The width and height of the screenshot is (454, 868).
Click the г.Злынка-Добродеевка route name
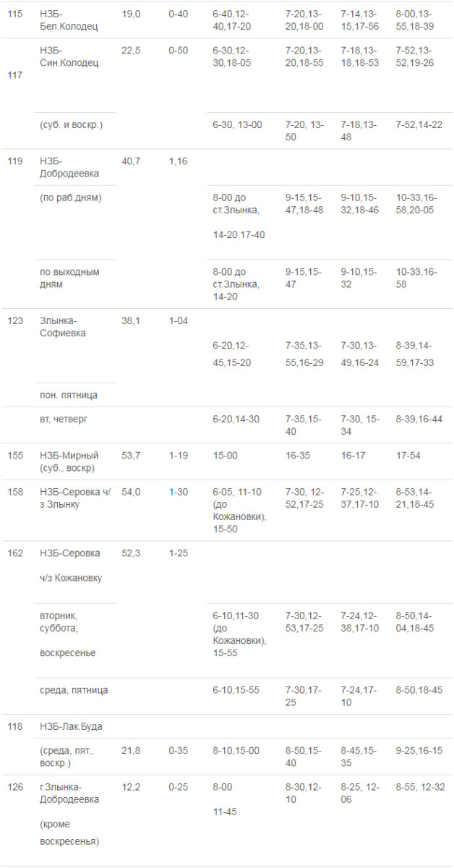pyautogui.click(x=69, y=793)
